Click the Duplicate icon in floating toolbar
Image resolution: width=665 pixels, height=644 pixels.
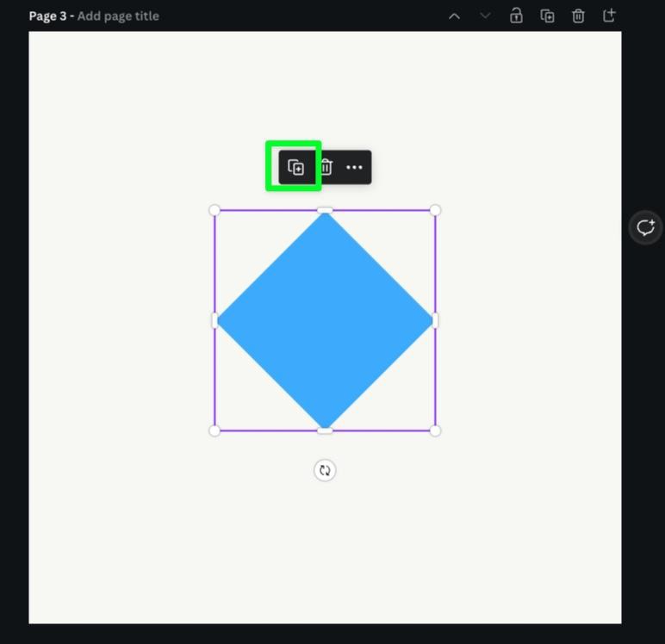tap(295, 167)
